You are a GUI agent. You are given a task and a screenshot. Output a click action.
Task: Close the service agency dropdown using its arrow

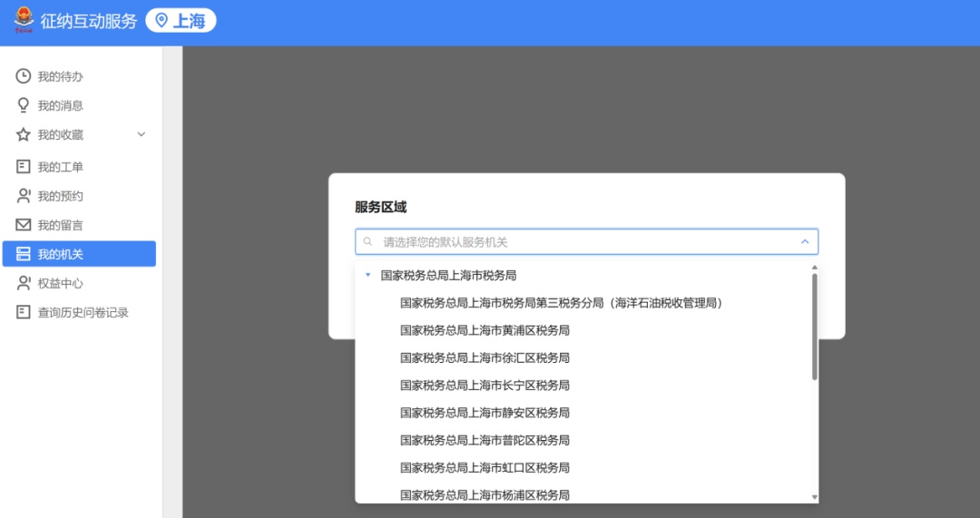804,242
